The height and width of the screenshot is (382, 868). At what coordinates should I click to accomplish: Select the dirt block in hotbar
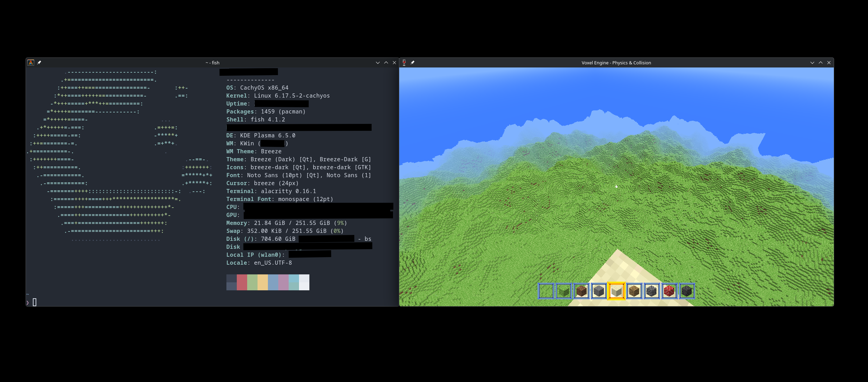tap(581, 291)
